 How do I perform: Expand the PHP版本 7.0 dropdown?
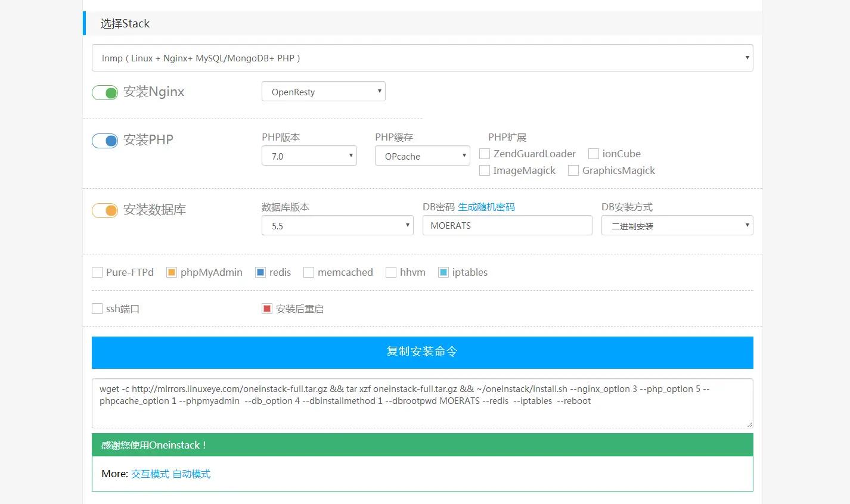pyautogui.click(x=309, y=156)
